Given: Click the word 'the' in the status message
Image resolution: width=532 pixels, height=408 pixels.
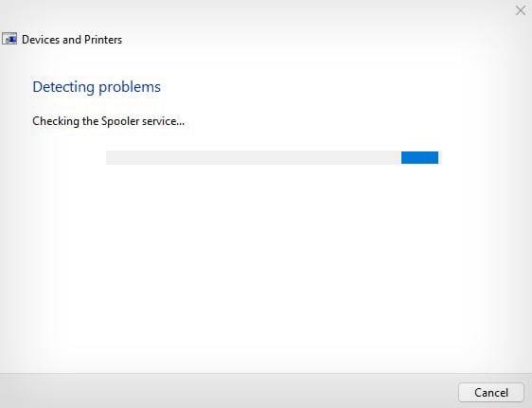Looking at the screenshot, I should (90, 121).
